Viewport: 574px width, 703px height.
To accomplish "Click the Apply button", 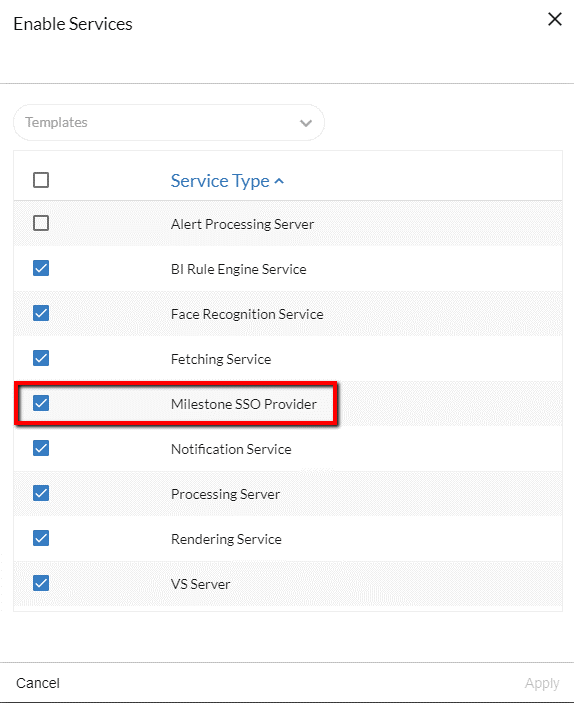I will tap(542, 683).
